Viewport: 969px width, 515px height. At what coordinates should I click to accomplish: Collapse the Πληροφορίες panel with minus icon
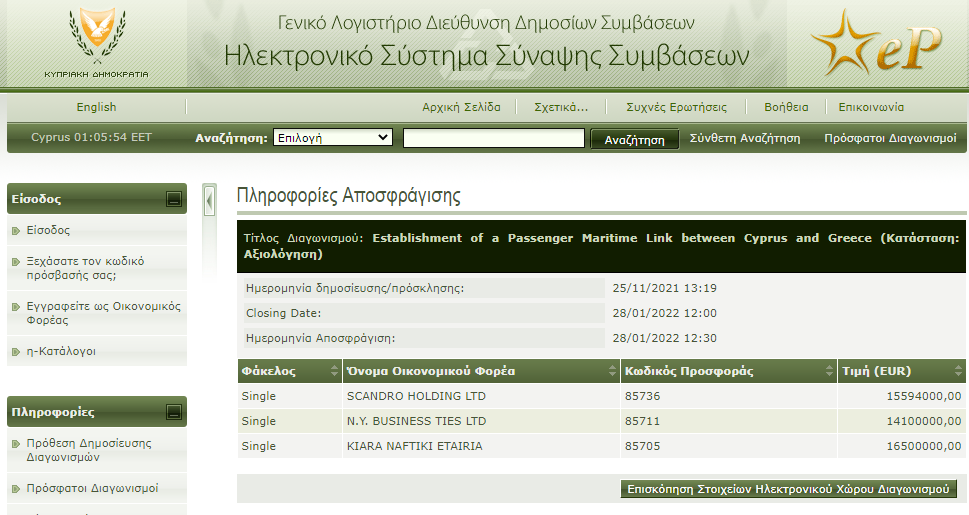click(174, 411)
